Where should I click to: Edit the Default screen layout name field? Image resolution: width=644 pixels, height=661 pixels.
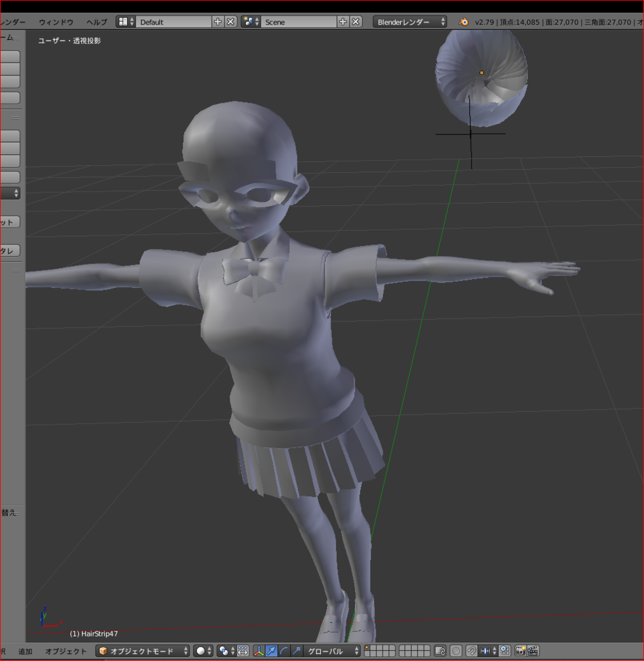click(174, 22)
